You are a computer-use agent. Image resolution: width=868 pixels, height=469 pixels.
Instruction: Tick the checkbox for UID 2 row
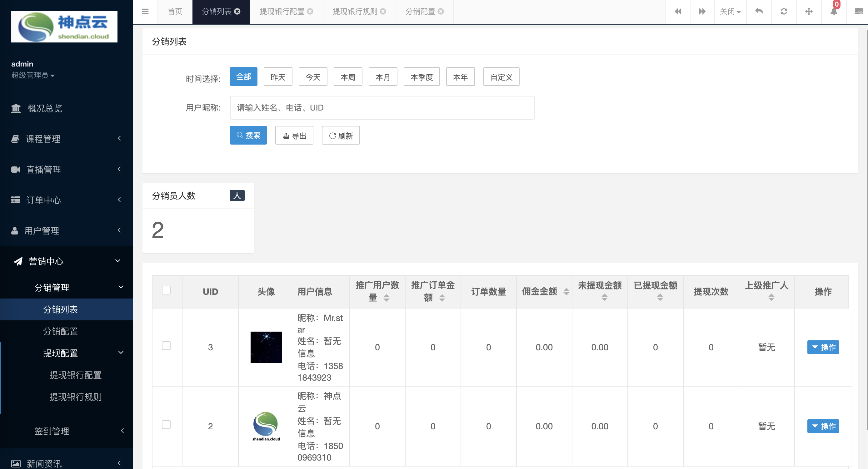click(x=166, y=425)
